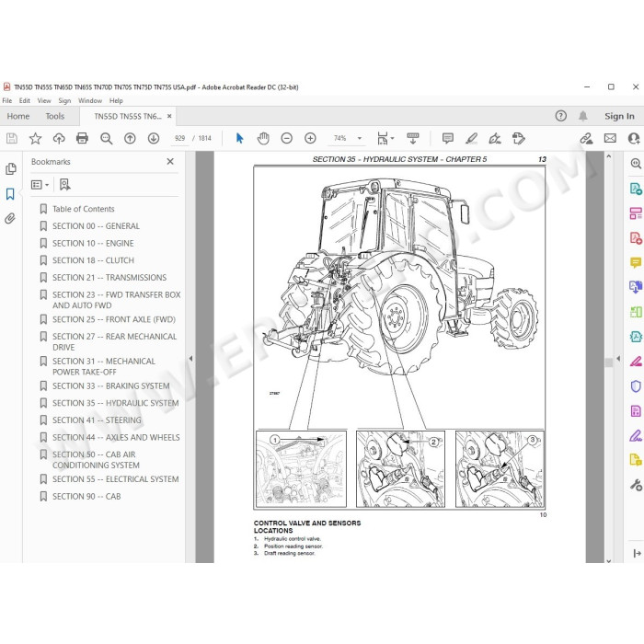Open bookmark options dropdown
644x644 pixels.
(40, 185)
